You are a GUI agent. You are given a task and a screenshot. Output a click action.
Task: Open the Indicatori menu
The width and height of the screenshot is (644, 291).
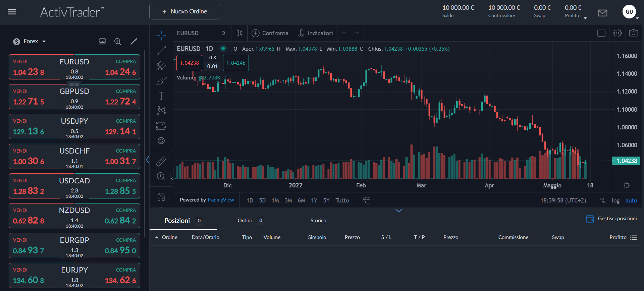315,33
